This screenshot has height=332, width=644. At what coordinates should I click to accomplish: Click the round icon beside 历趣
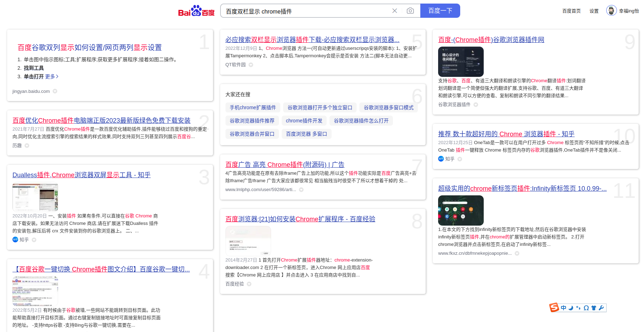(27, 146)
